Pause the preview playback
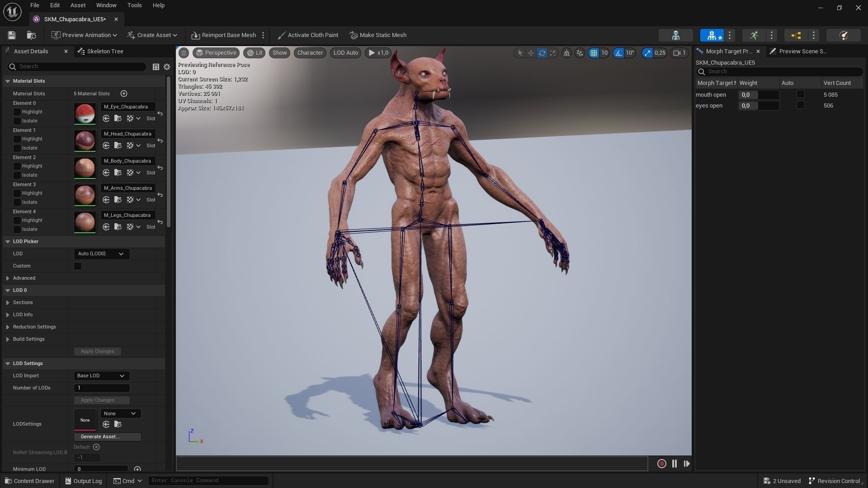Image resolution: width=868 pixels, height=488 pixels. click(x=675, y=464)
